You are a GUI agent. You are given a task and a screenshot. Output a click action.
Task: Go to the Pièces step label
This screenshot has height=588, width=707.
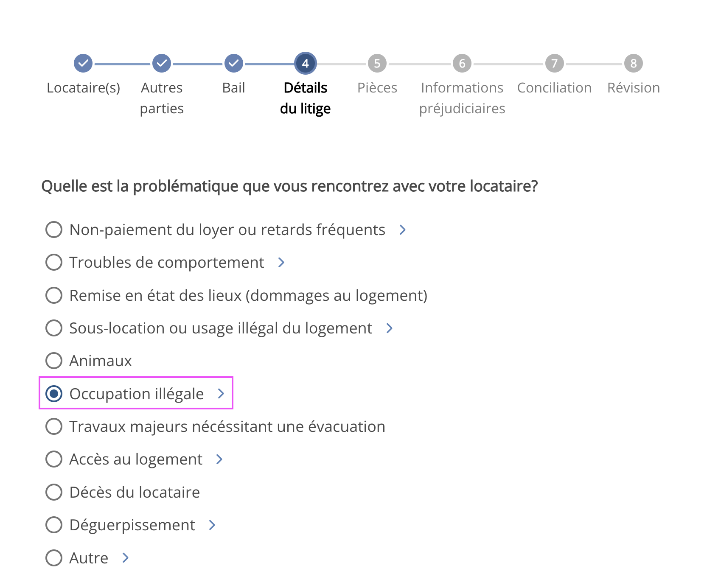(377, 88)
